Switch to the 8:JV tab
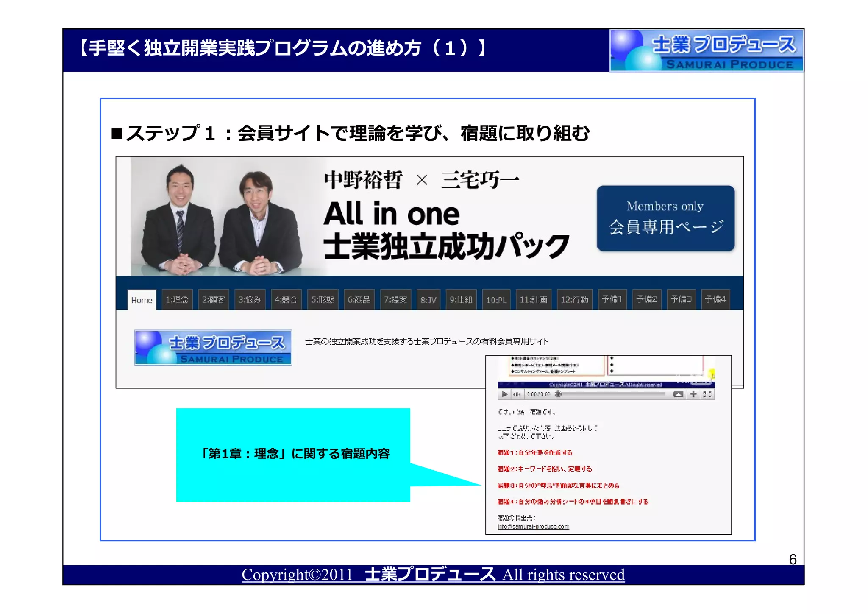The height and width of the screenshot is (614, 868). (x=428, y=300)
